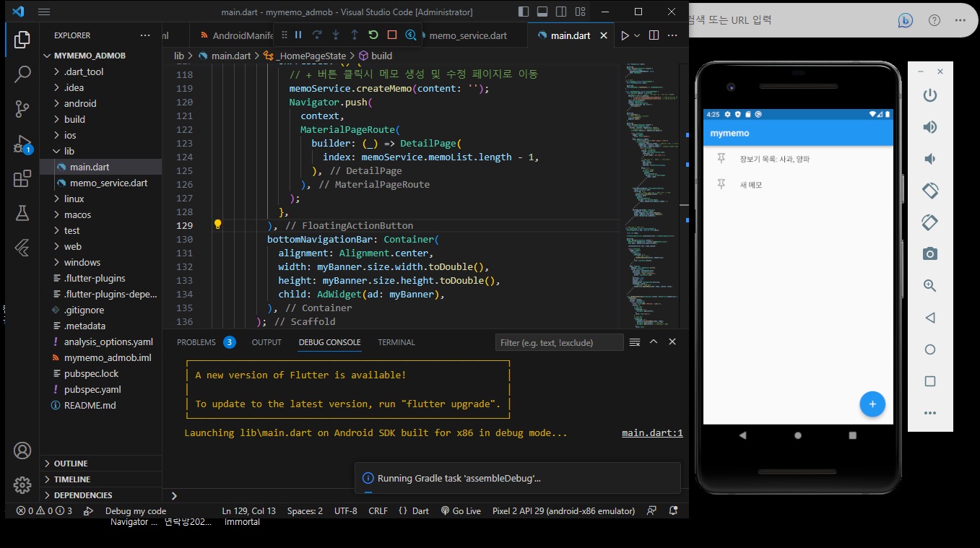Open the Explorer view in activity bar
Screen dimensions: 980x548
[x=22, y=40]
